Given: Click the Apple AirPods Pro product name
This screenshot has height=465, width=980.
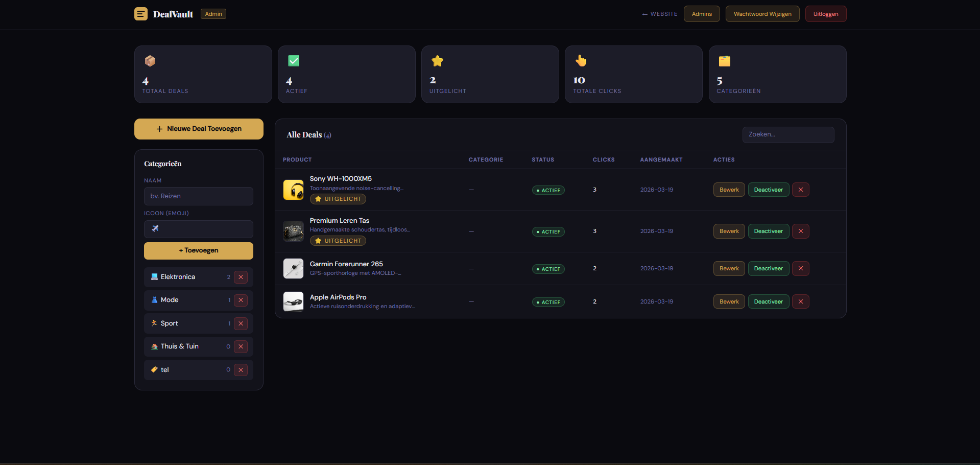Looking at the screenshot, I should pos(338,297).
